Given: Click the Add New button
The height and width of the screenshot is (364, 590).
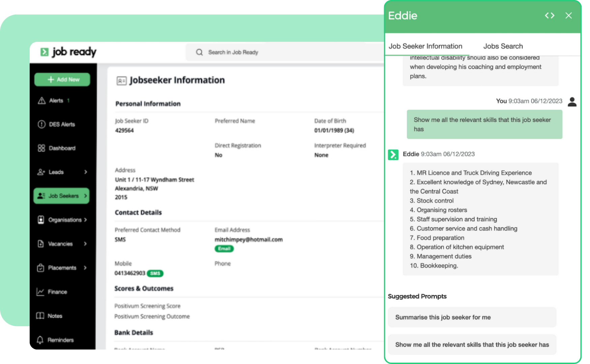Looking at the screenshot, I should [x=62, y=80].
